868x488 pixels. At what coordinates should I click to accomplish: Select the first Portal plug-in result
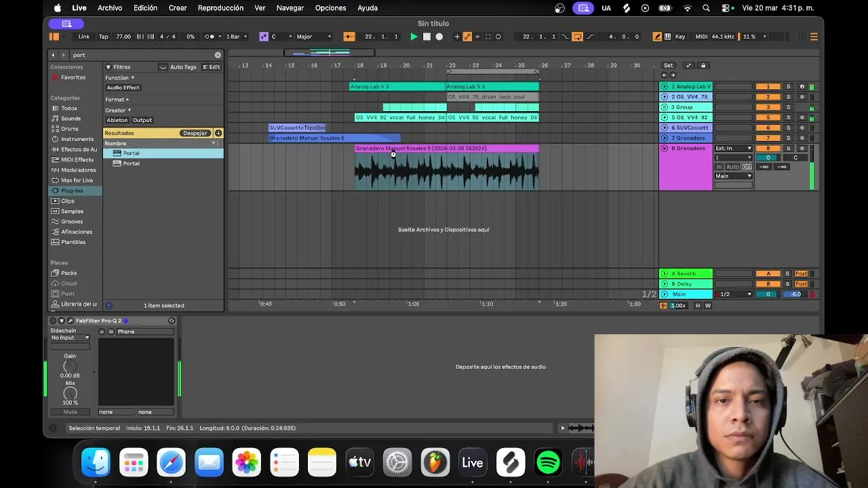point(163,153)
